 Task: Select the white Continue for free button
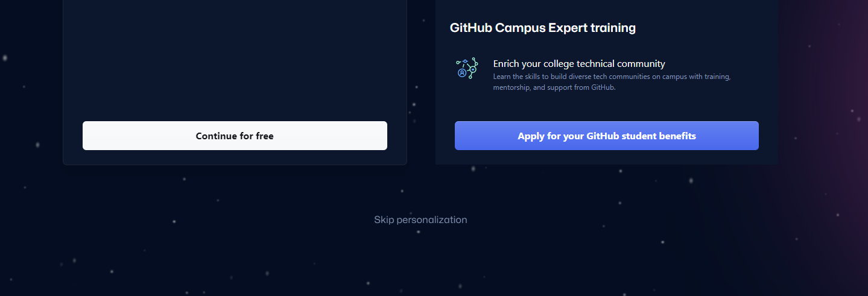pos(235,136)
